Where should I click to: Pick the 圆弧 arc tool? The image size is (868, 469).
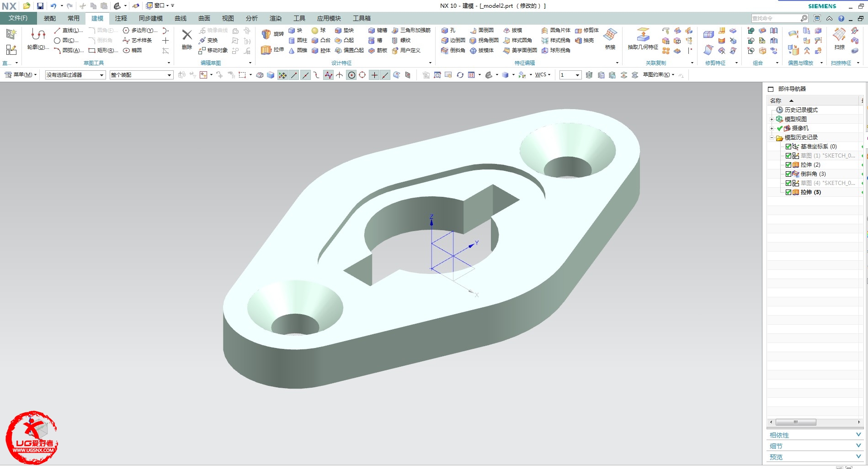pyautogui.click(x=69, y=50)
